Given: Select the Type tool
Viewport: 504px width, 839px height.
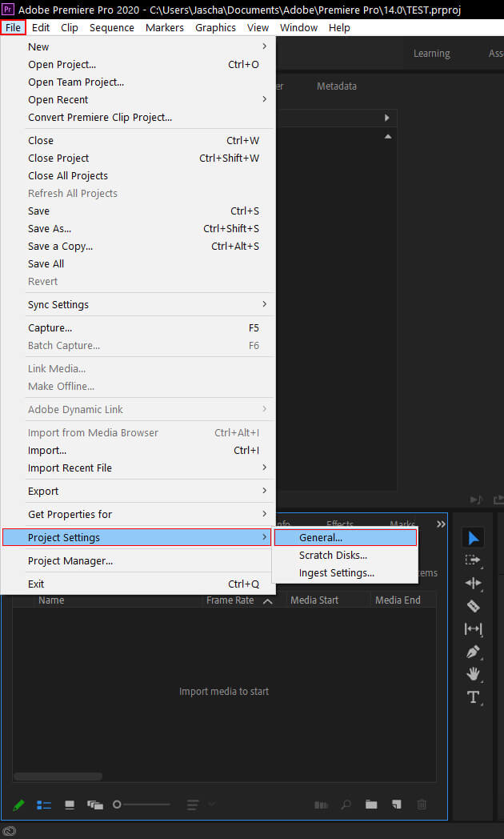Looking at the screenshot, I should [x=473, y=697].
